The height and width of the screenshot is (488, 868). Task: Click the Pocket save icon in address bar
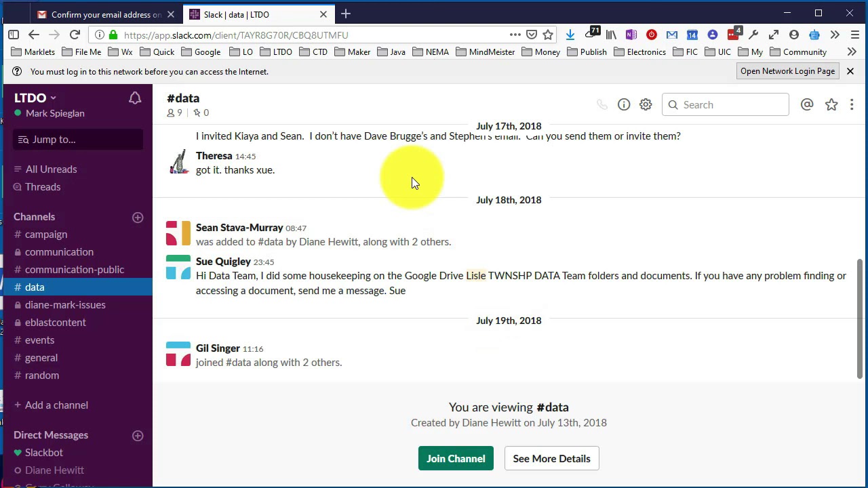pyautogui.click(x=532, y=35)
